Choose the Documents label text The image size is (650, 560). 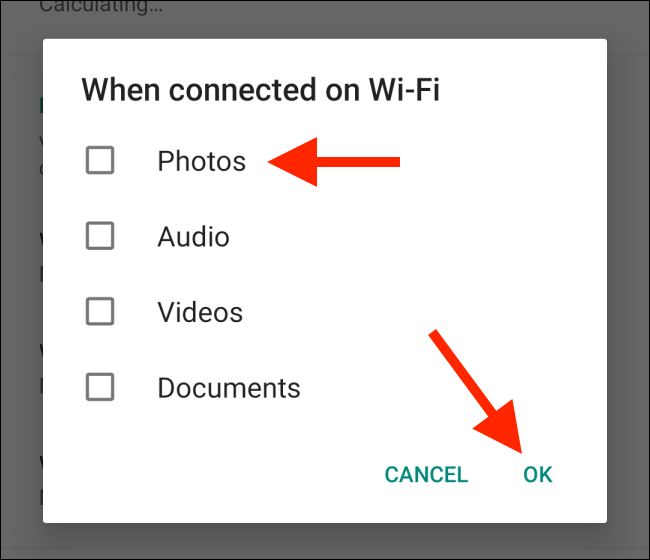229,388
